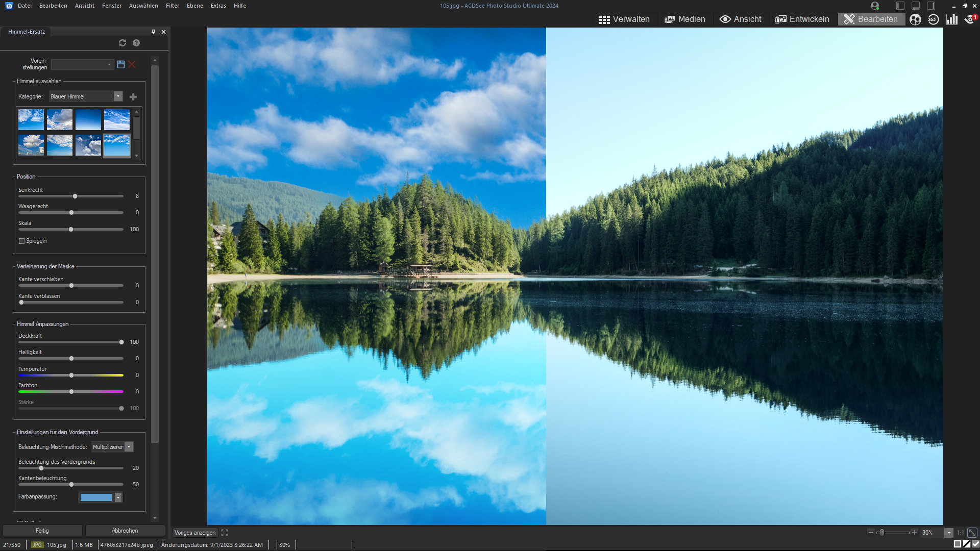Open the help question mark icon
Screen dimensions: 980x551
(x=136, y=43)
